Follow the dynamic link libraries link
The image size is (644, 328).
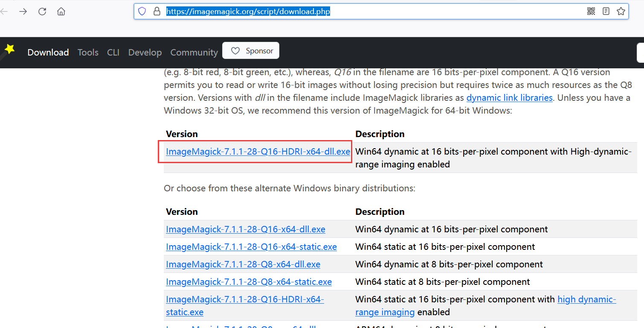tap(509, 98)
